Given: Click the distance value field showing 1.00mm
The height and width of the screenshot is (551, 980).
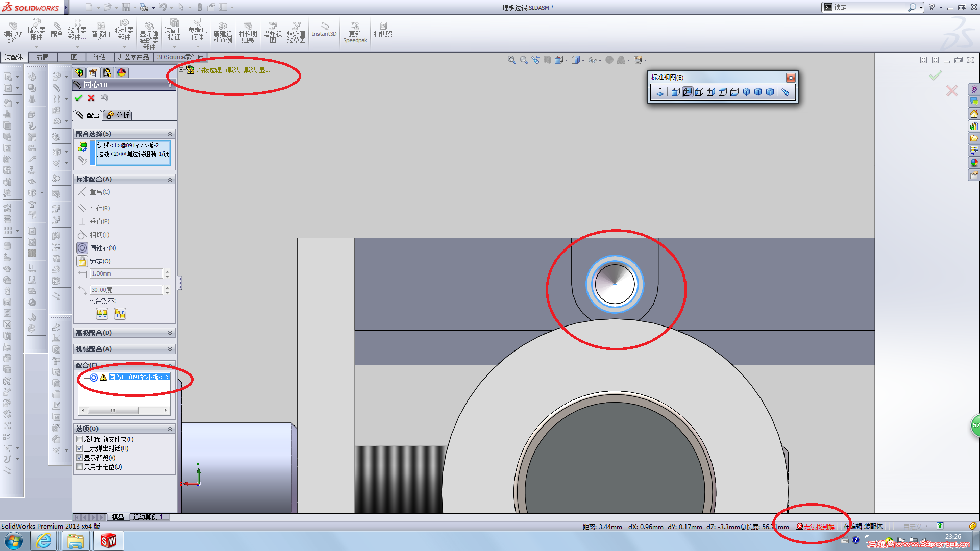Looking at the screenshot, I should (127, 274).
